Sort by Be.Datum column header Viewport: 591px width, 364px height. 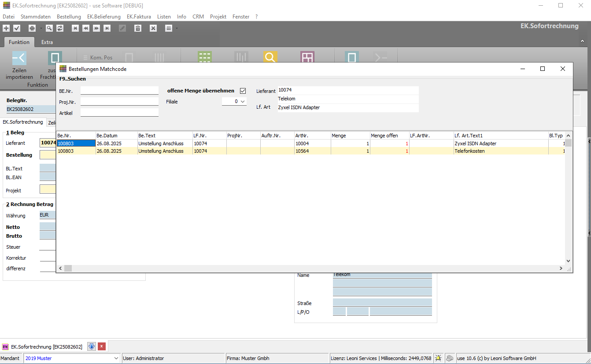click(x=116, y=136)
